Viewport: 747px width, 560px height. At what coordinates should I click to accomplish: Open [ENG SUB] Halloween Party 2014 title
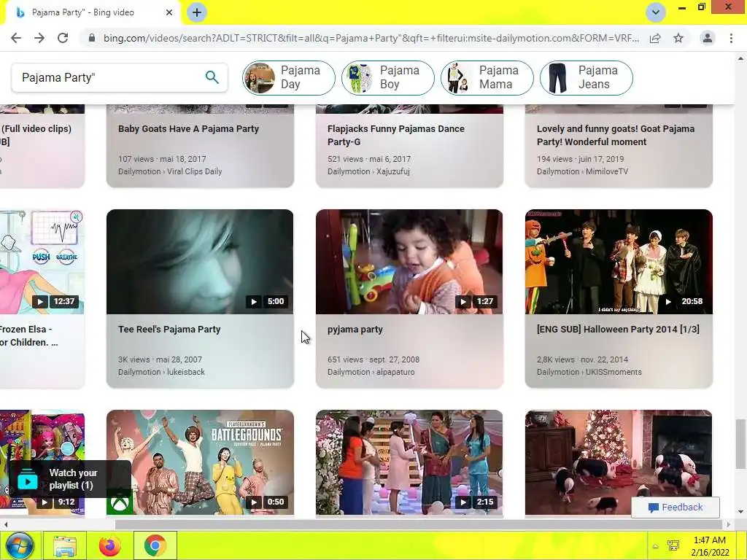(618, 329)
